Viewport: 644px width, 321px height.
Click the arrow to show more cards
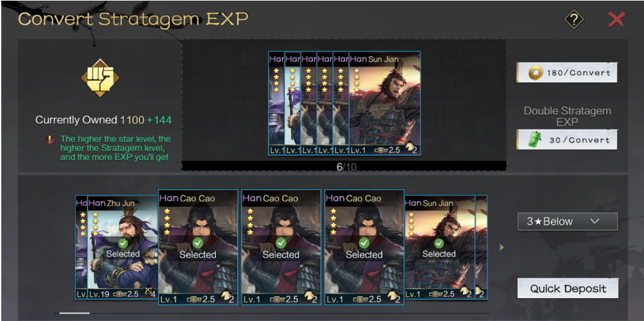tap(502, 248)
